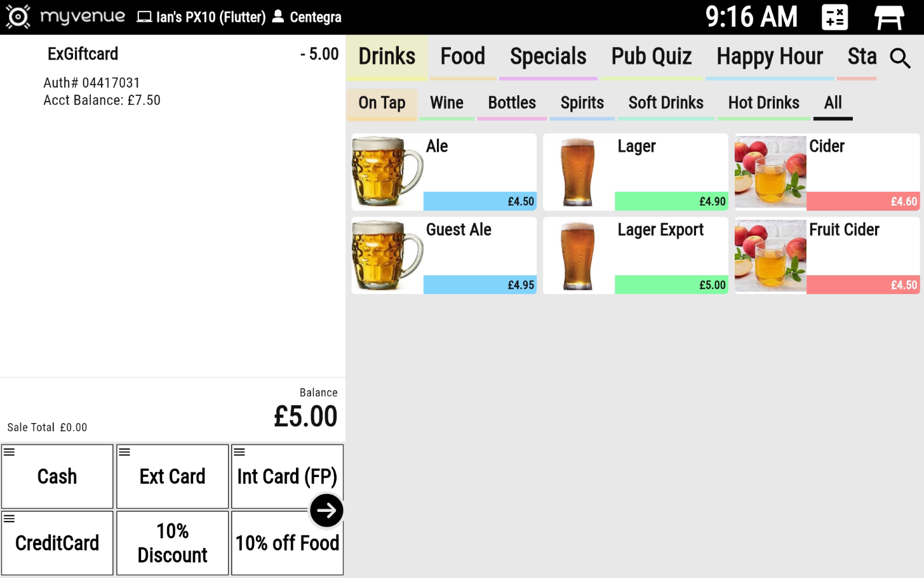The image size is (924, 578).
Task: Add Fruit Cider to the sale
Action: (827, 255)
